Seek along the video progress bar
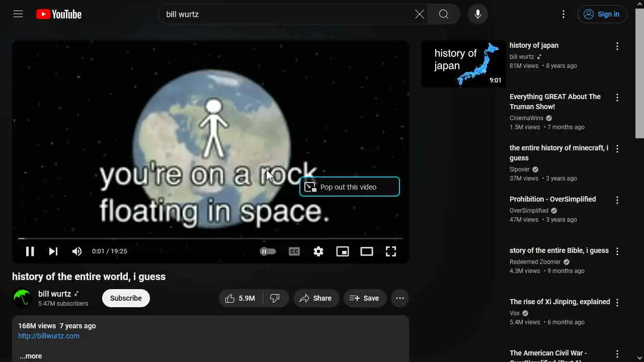Viewport: 644px width, 362px height. point(210,238)
